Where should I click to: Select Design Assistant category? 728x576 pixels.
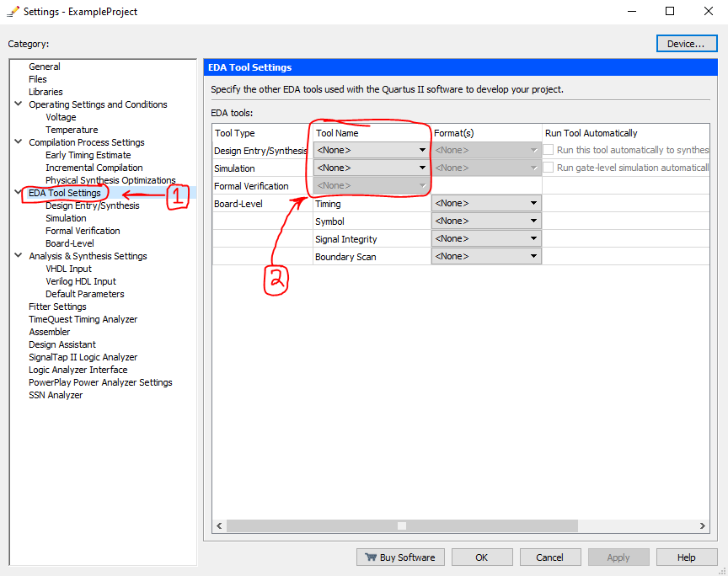(62, 344)
